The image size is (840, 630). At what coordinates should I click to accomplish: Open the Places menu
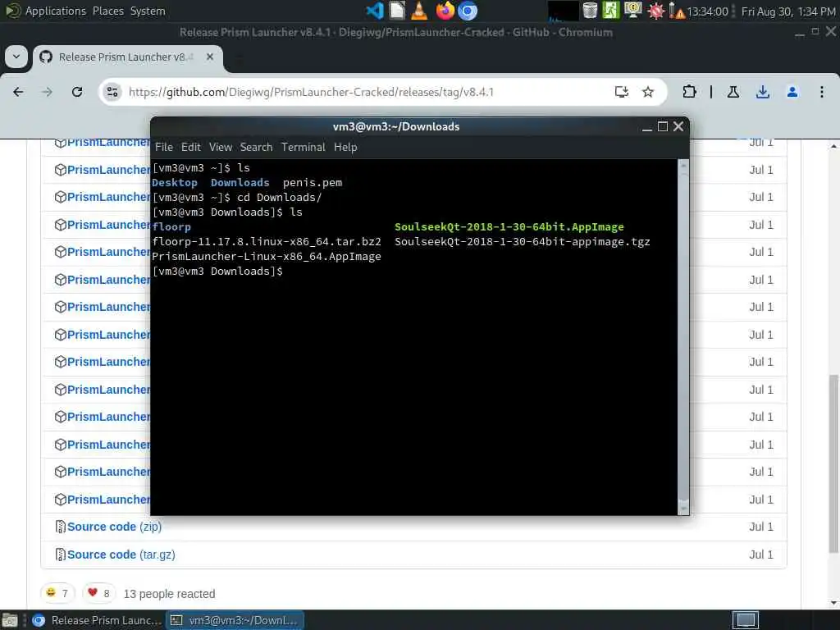click(107, 11)
